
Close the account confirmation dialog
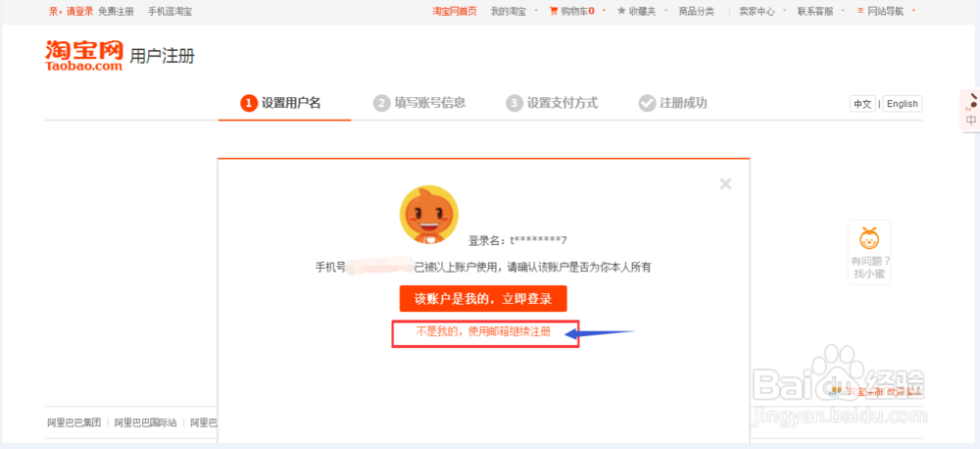725,184
